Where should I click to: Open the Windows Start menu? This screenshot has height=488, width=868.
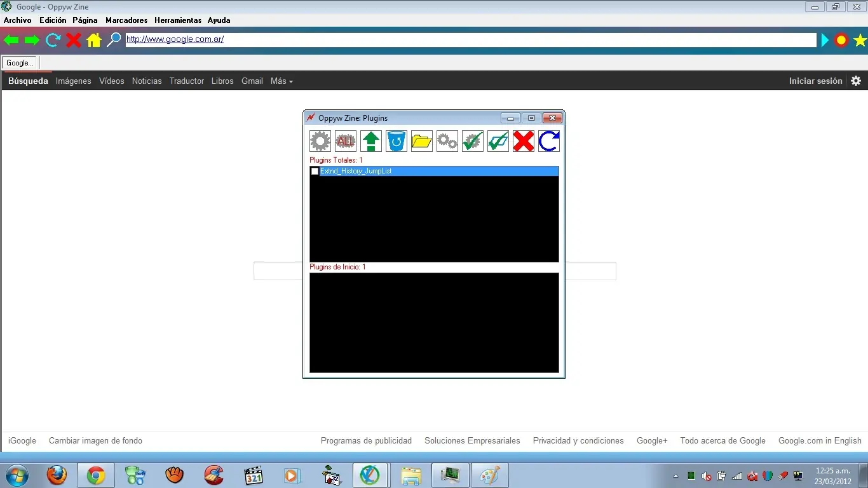click(17, 475)
